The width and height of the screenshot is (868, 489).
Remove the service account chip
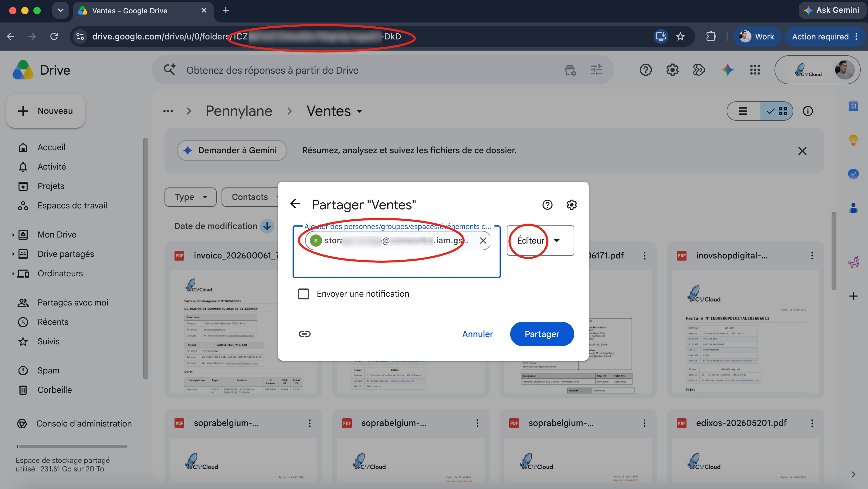pyautogui.click(x=483, y=241)
